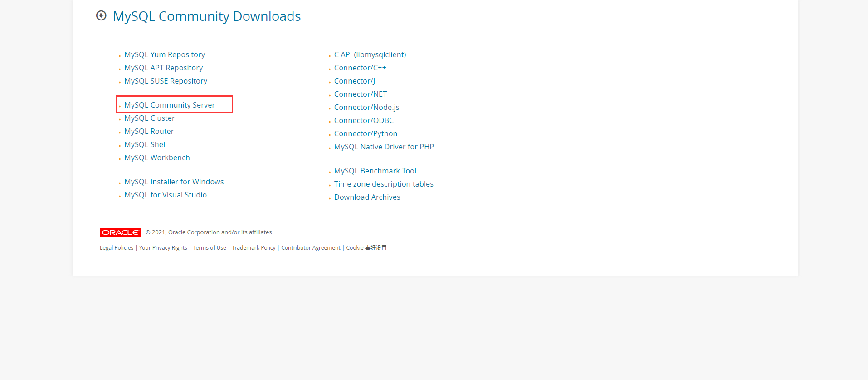
Task: Open MySQL Installer for Windows
Action: (x=174, y=182)
